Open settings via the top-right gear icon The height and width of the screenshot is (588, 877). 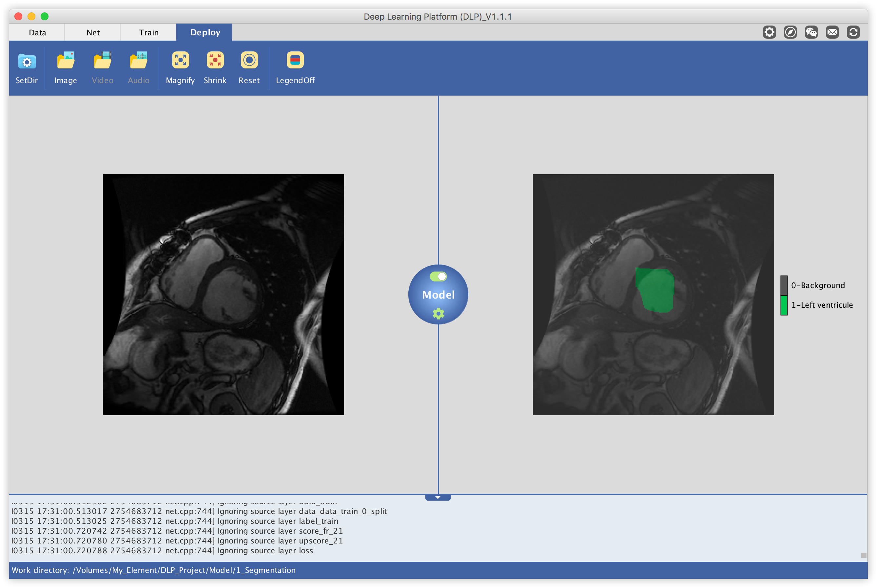tap(769, 32)
